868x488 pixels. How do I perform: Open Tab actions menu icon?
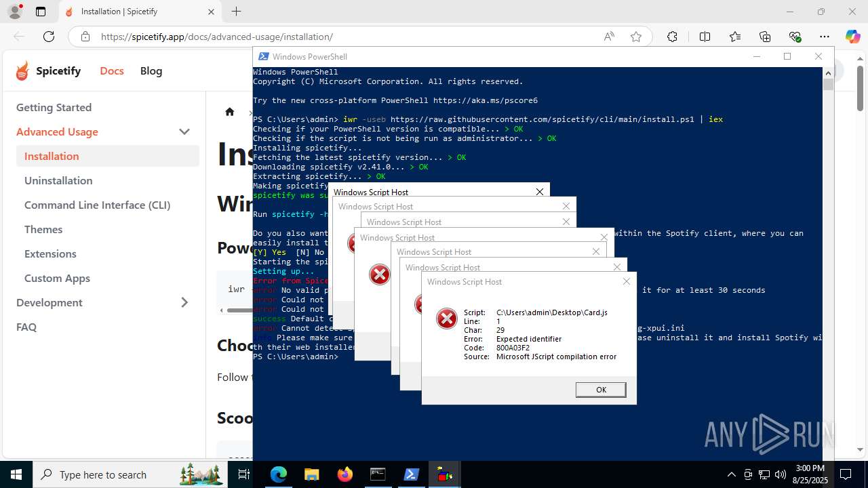pyautogui.click(x=41, y=12)
